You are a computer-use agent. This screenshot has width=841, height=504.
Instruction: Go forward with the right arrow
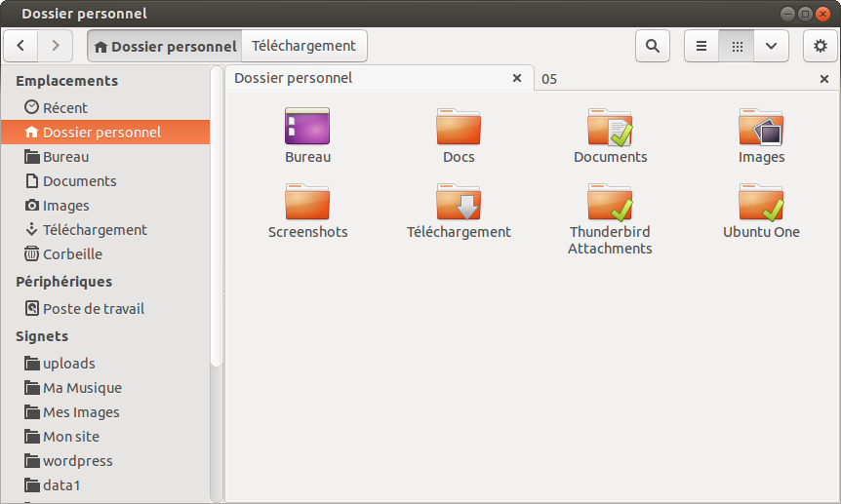pyautogui.click(x=56, y=46)
